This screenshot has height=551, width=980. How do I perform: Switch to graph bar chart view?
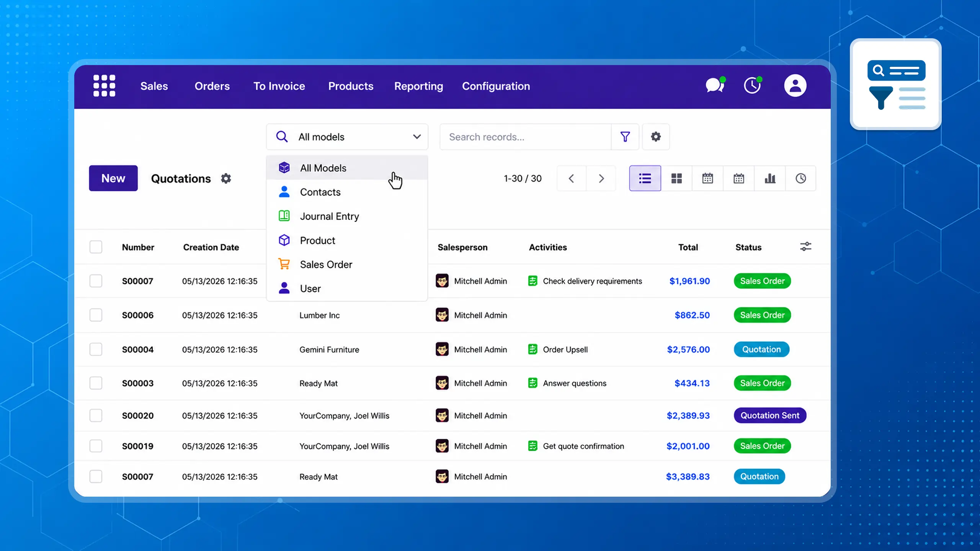point(770,178)
